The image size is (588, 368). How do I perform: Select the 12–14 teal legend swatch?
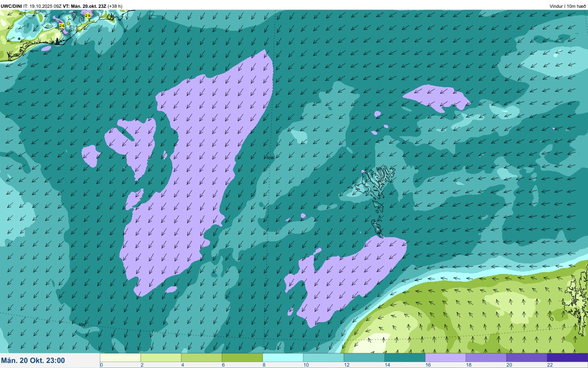click(364, 357)
